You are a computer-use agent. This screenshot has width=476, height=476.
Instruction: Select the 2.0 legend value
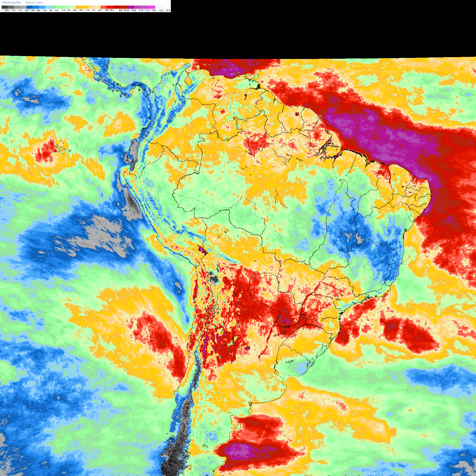click(26, 10)
